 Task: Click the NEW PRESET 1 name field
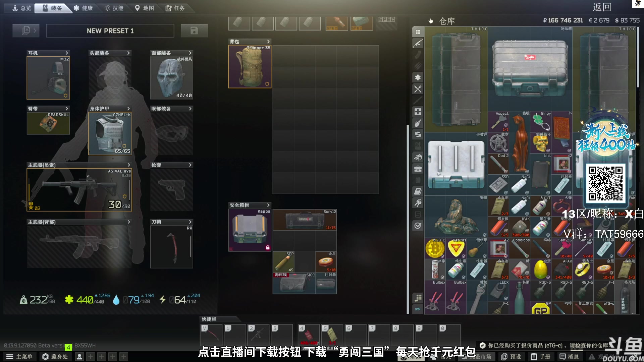(110, 31)
